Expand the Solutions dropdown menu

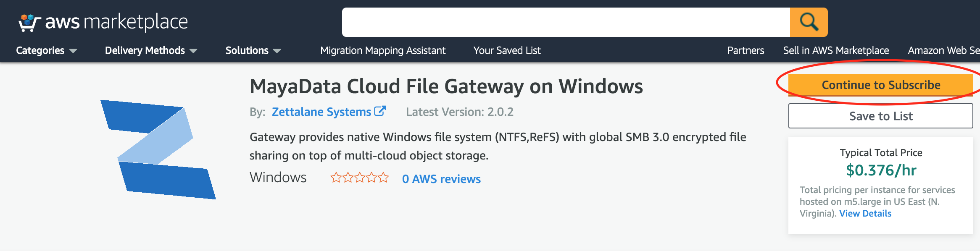click(253, 50)
